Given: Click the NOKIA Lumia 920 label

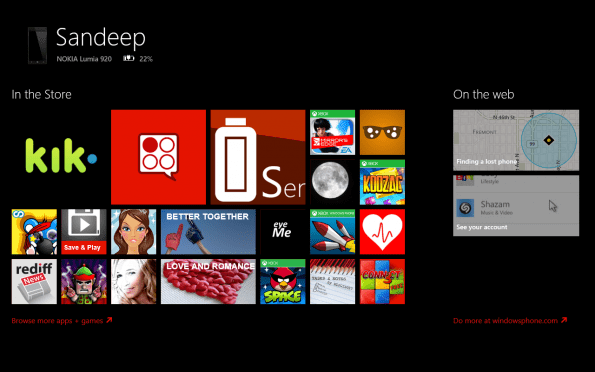Looking at the screenshot, I should pyautogui.click(x=84, y=59).
